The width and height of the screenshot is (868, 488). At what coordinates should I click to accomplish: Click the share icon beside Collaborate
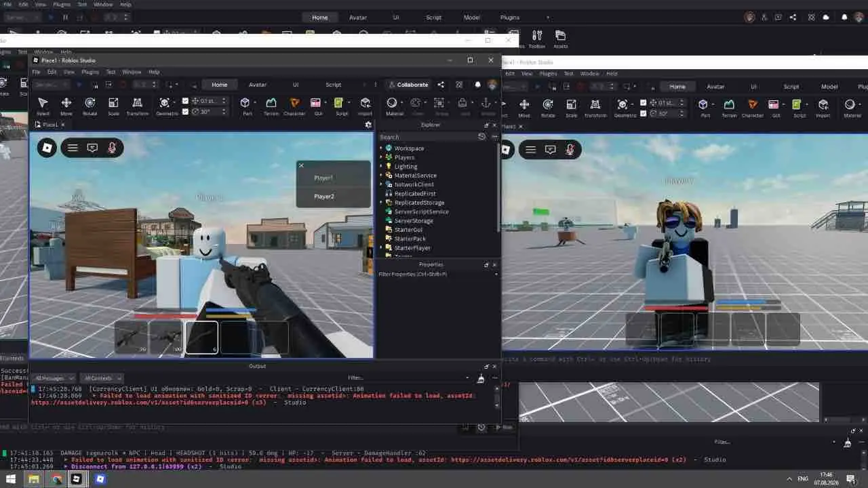pyautogui.click(x=441, y=85)
